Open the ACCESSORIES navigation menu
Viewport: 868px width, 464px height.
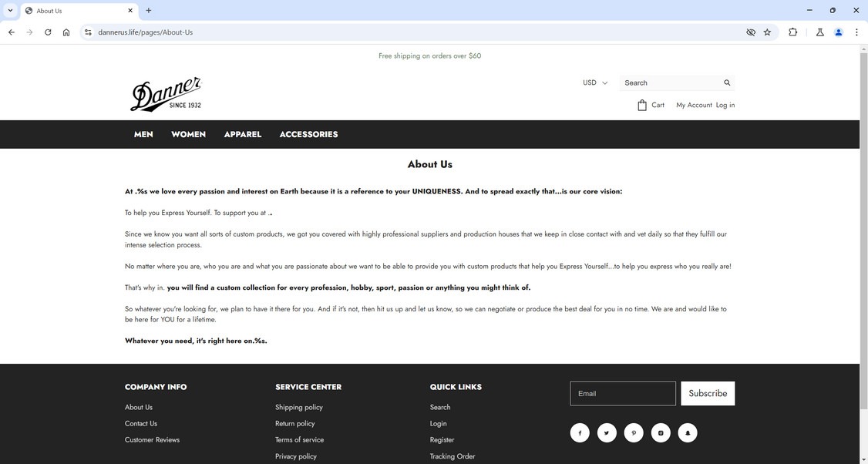point(308,135)
